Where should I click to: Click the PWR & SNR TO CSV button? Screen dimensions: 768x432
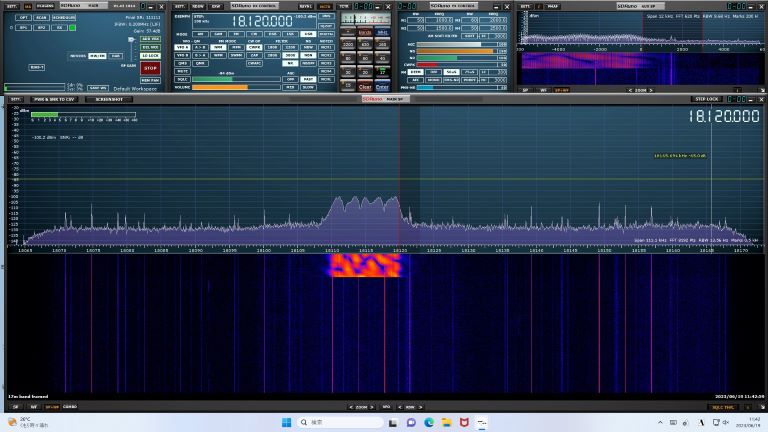coord(53,99)
